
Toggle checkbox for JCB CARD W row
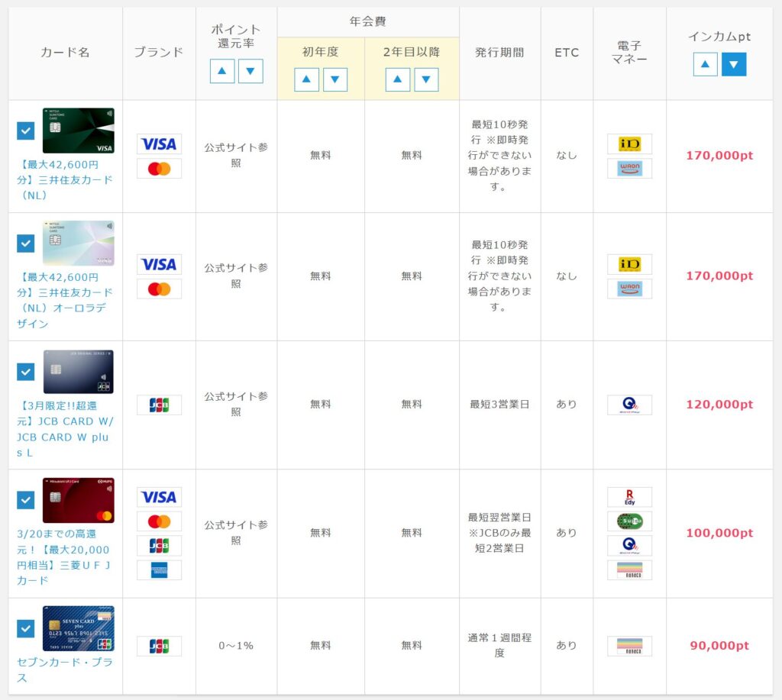(26, 372)
